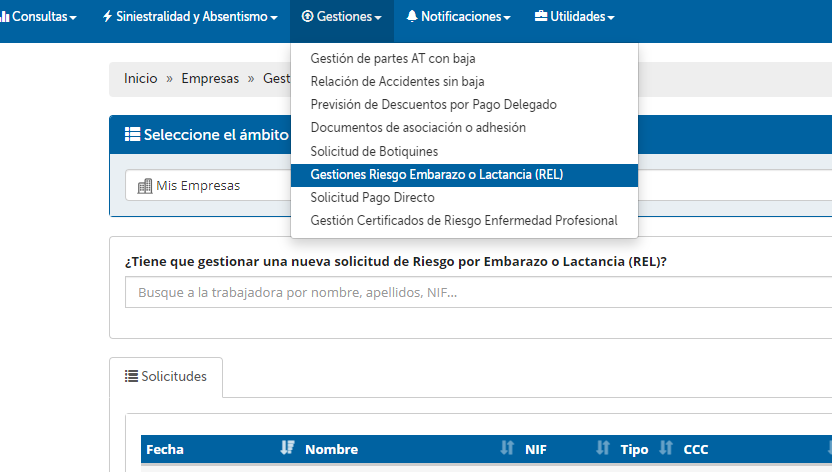832x472 pixels.
Task: Collapse the Gestiones dropdown menu
Action: click(x=341, y=17)
